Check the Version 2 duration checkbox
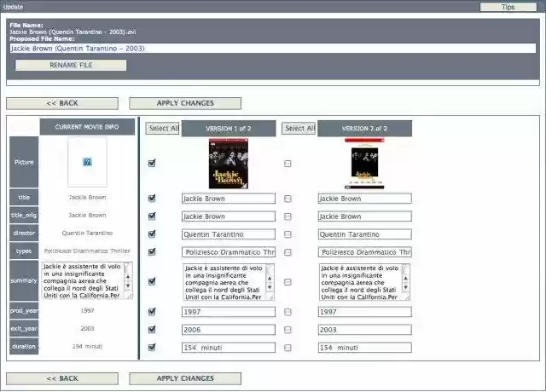The image size is (546, 392). tap(288, 348)
